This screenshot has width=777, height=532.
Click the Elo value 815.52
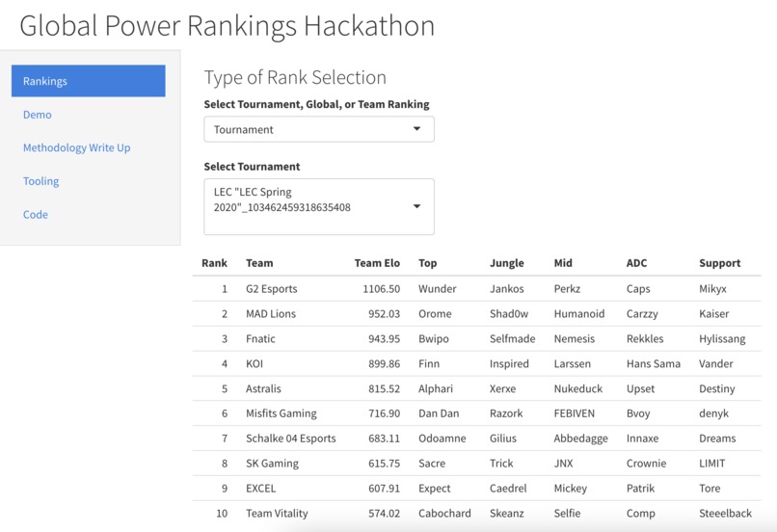384,388
